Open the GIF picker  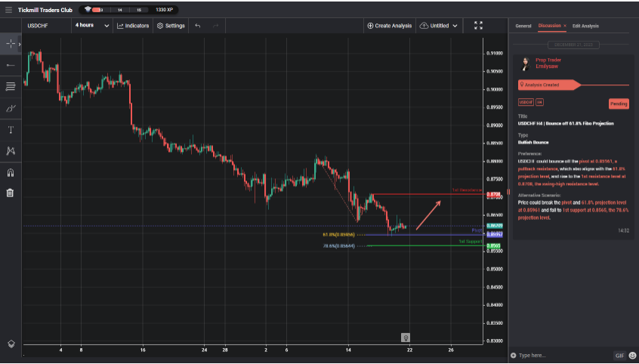click(x=620, y=356)
